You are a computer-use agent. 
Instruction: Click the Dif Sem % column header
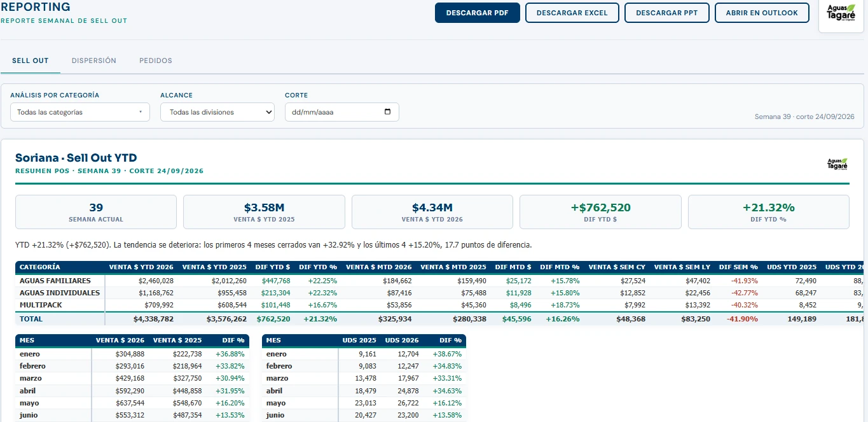pos(738,267)
